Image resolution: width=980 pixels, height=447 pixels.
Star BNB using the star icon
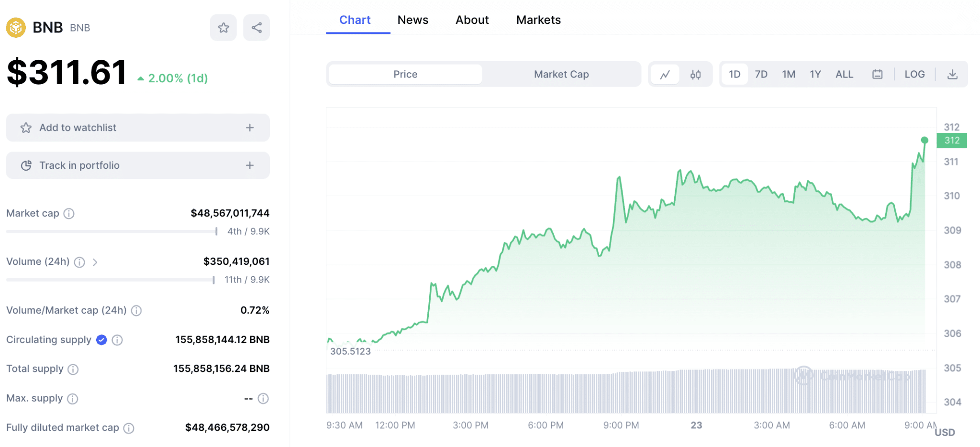point(223,27)
